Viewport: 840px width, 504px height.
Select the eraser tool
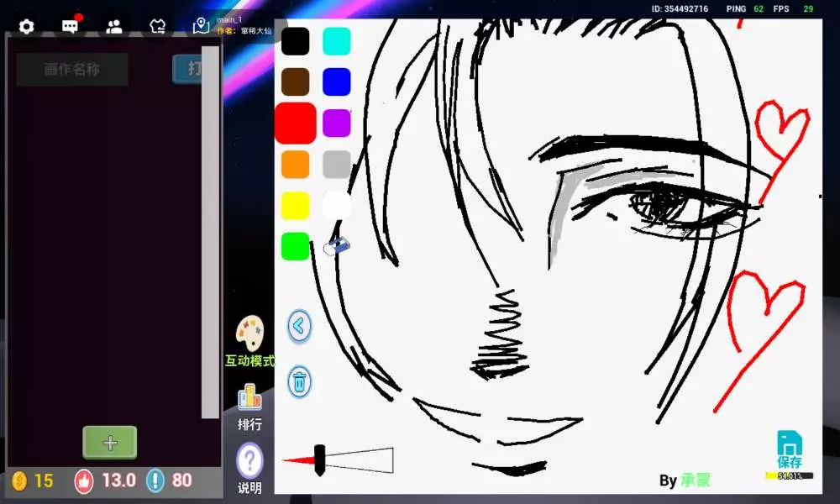click(x=337, y=246)
